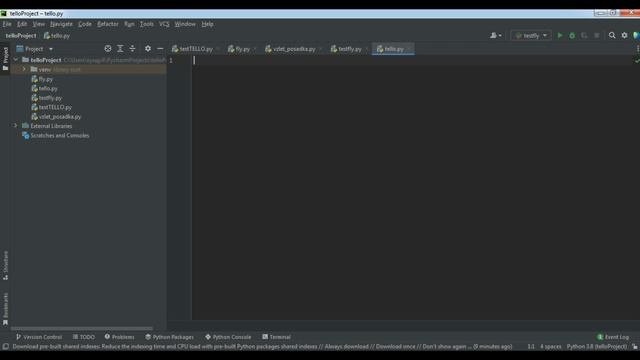The image size is (640, 360).
Task: Open the File menu
Action: [7, 24]
